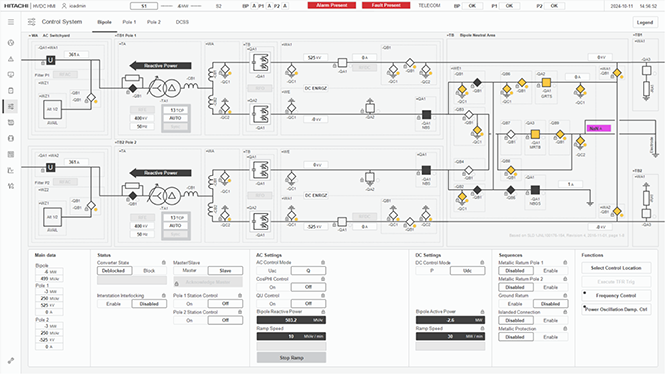Viewport: 665px width, 374px height.
Task: Select Pole 1 upper thyristor valve symbol
Action: point(260,63)
